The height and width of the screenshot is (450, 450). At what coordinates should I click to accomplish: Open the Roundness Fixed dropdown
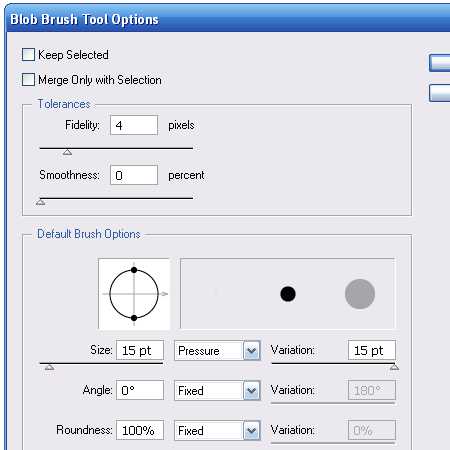tap(217, 430)
